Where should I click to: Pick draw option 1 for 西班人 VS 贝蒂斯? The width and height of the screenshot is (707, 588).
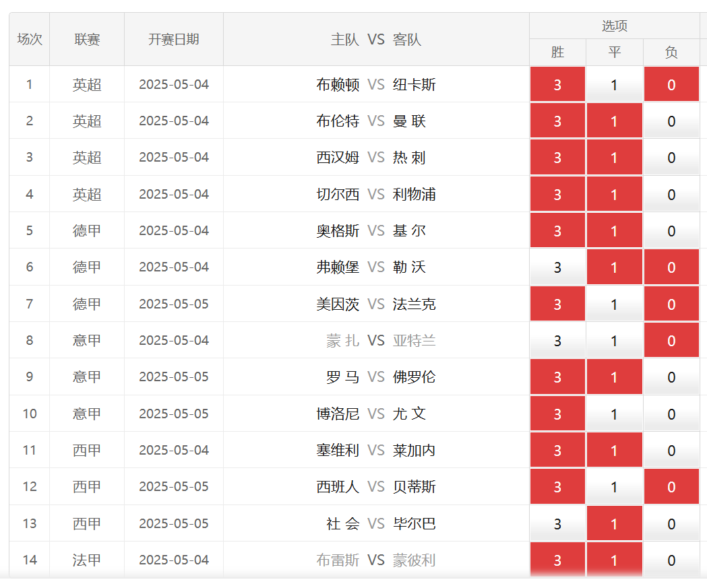tap(614, 486)
